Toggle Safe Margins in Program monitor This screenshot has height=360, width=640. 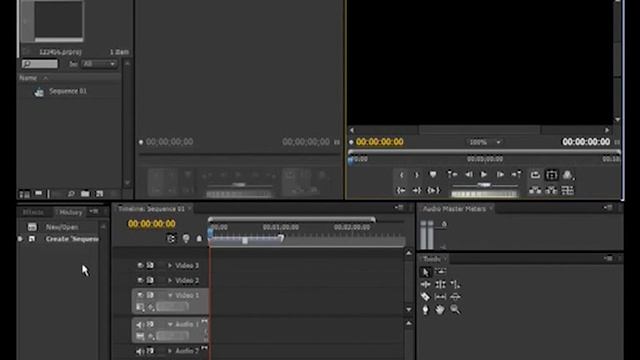[551, 175]
